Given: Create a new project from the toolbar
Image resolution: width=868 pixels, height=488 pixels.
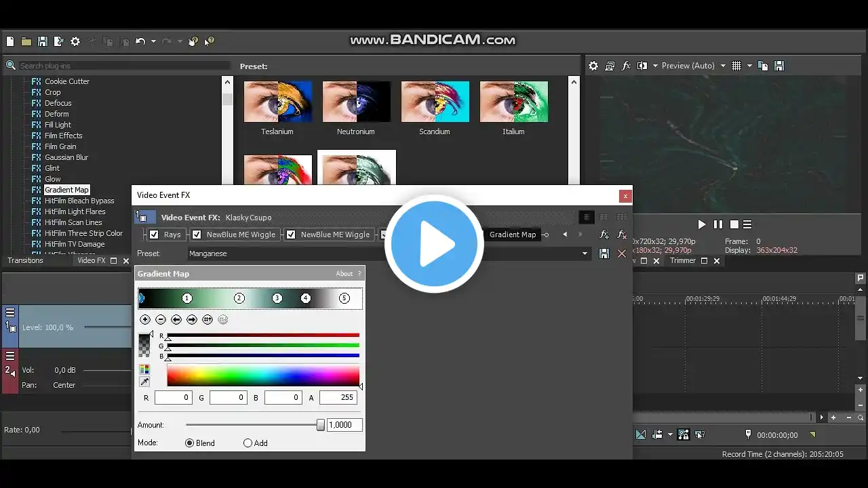Looking at the screenshot, I should tap(10, 41).
